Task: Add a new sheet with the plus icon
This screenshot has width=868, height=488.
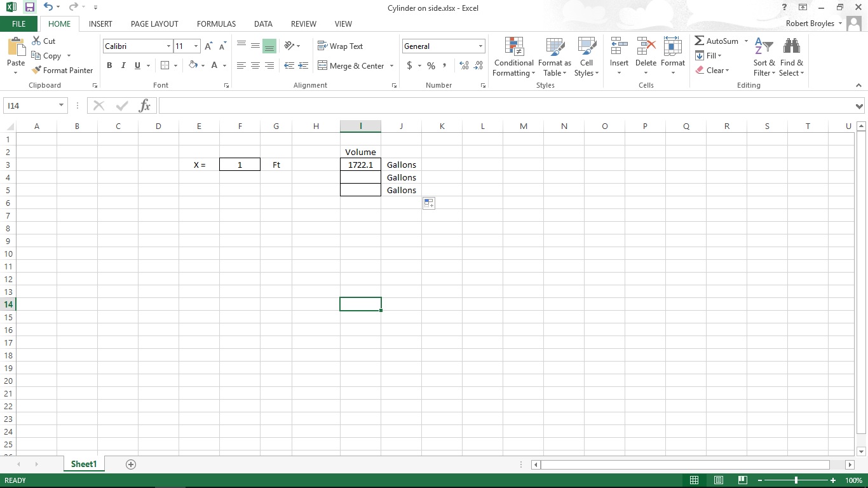Action: 131,464
